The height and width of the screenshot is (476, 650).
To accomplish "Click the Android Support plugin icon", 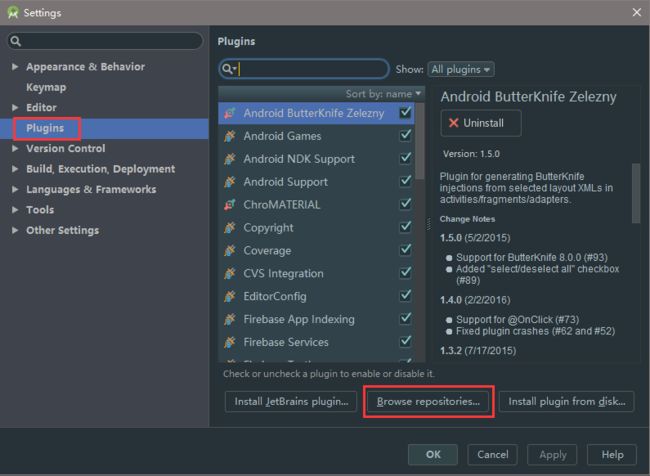I will click(230, 182).
